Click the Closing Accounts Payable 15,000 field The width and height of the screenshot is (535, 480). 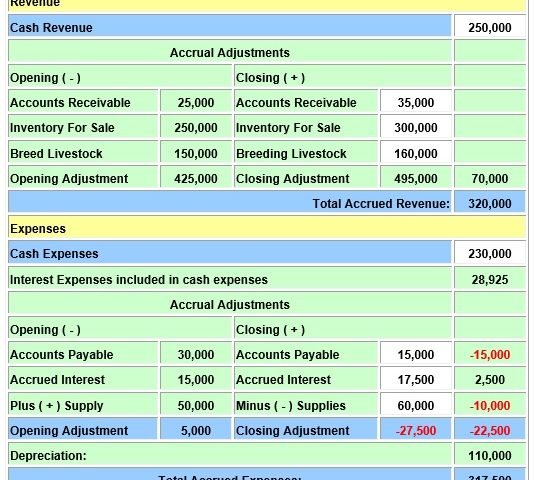pyautogui.click(x=416, y=354)
